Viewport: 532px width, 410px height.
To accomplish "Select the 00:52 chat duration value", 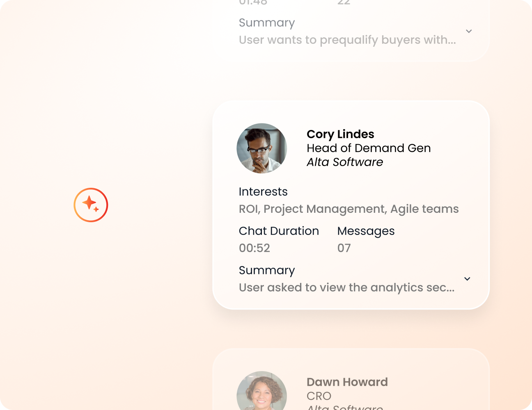I will [255, 248].
